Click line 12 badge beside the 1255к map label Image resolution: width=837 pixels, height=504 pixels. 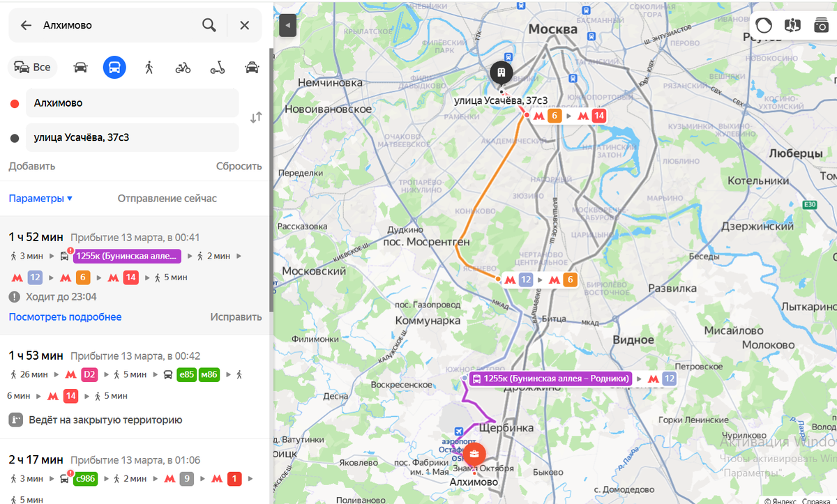pyautogui.click(x=670, y=379)
